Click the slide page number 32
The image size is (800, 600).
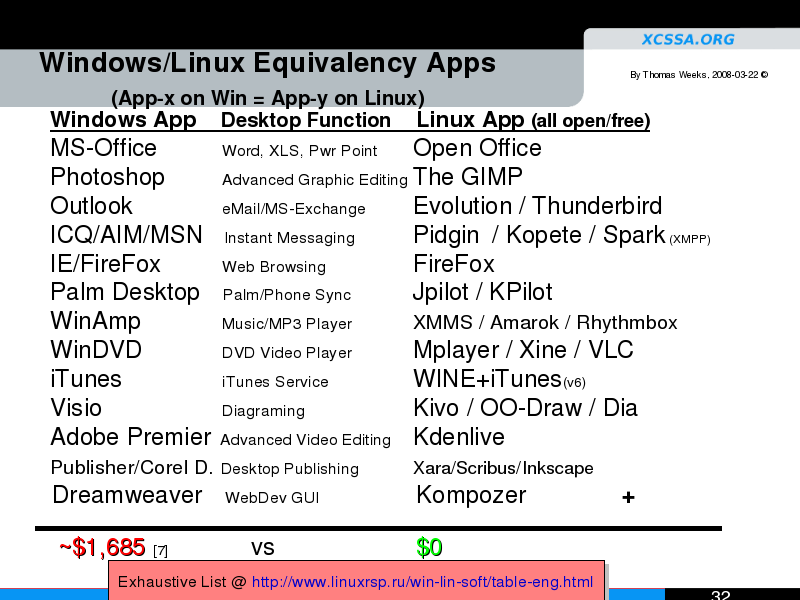(720, 595)
